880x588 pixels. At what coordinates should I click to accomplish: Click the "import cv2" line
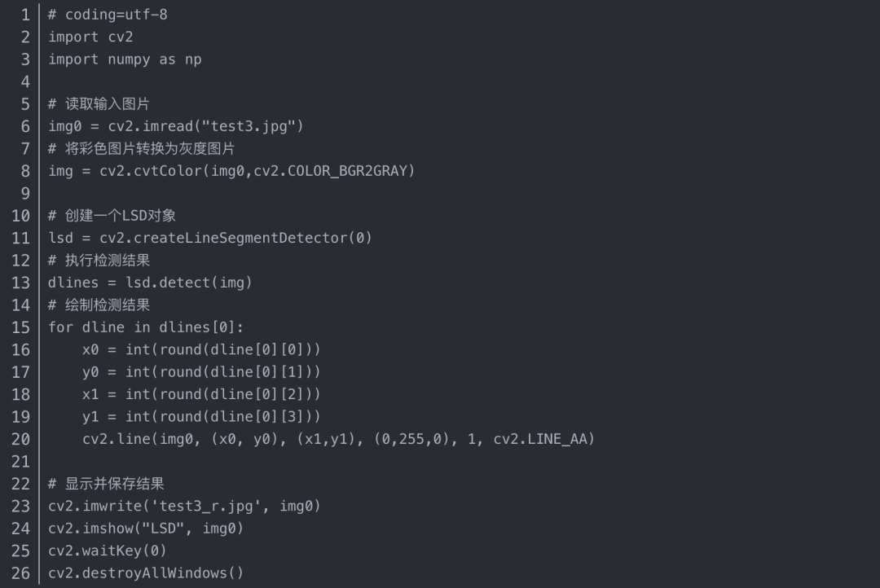pos(90,37)
